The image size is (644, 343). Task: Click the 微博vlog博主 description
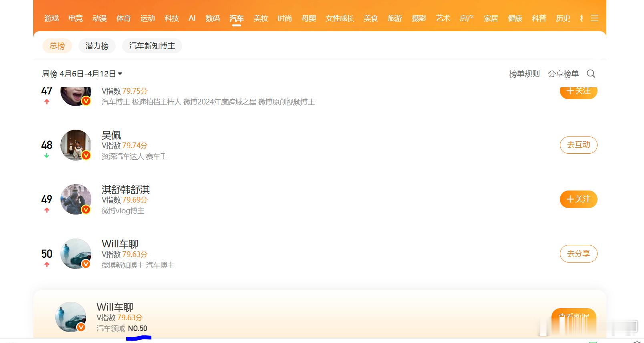coord(123,211)
